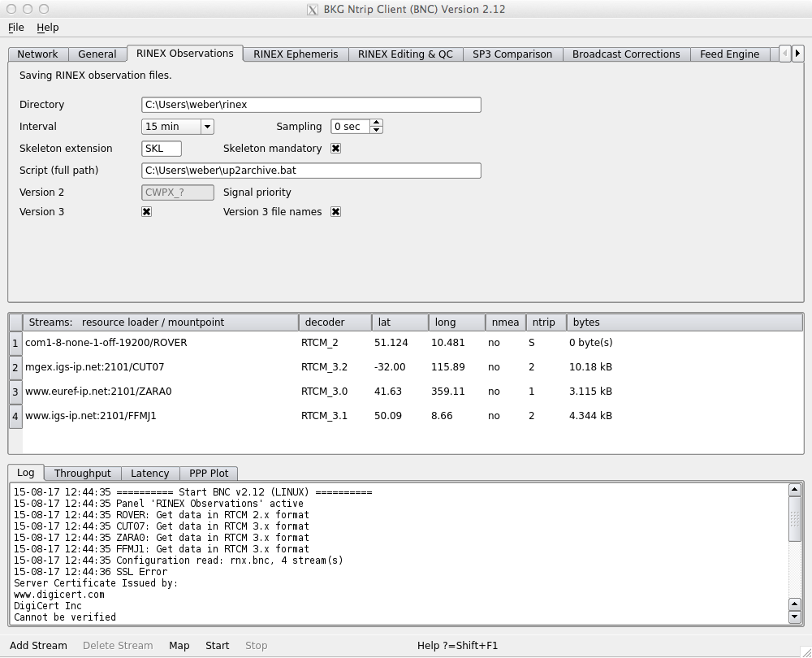The image size is (812, 658).
Task: Switch to the RINEX Ephemeris tab
Action: coord(296,54)
